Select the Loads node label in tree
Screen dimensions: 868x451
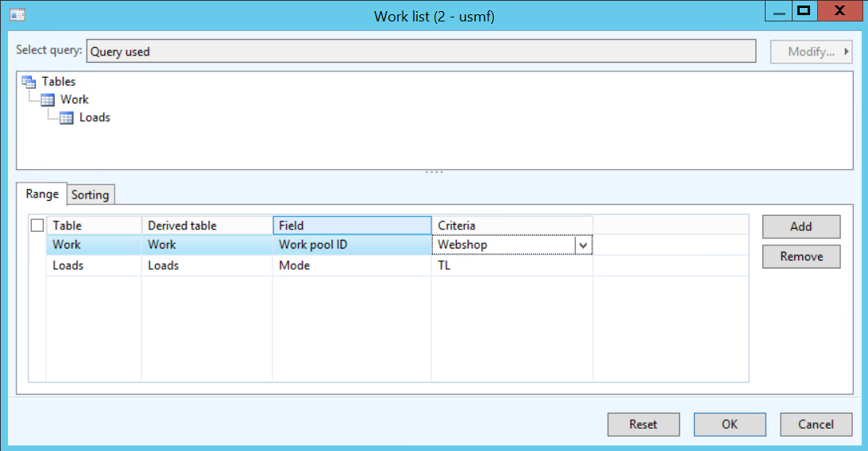pyautogui.click(x=95, y=118)
